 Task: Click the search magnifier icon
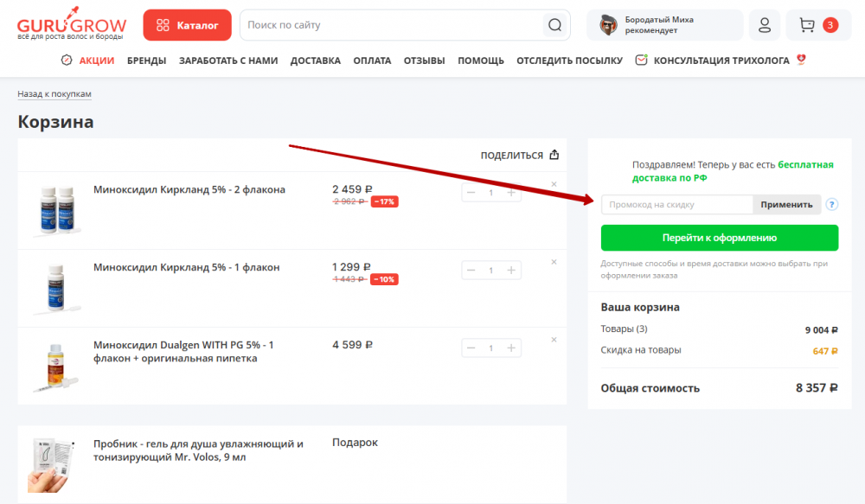[554, 25]
